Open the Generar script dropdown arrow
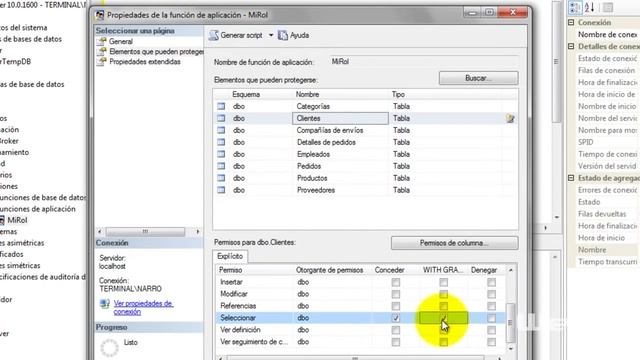 tap(271, 36)
